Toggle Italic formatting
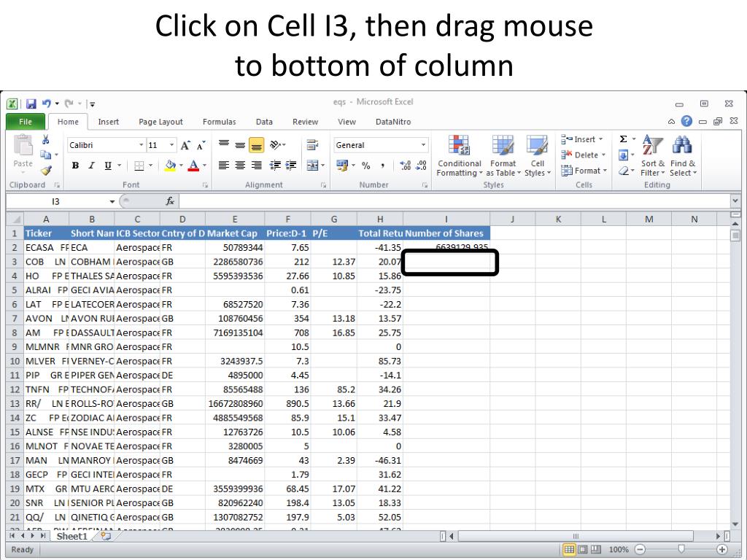747x560 pixels. [91, 166]
